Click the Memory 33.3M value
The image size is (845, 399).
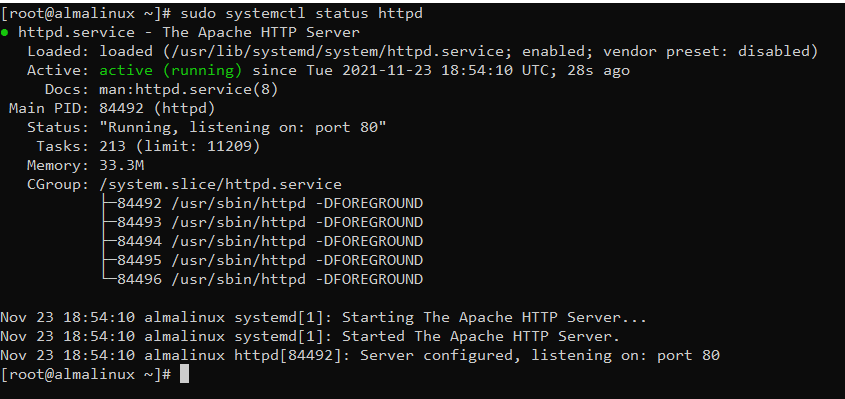[x=122, y=165]
